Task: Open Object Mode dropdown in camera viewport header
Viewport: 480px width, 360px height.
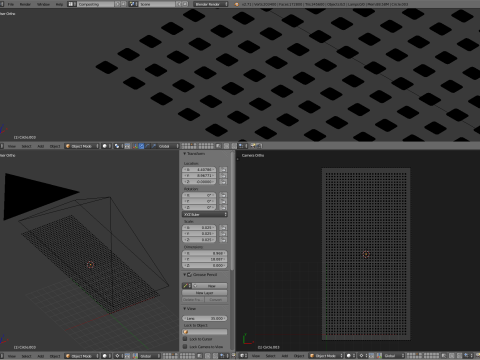Action: tap(326, 356)
